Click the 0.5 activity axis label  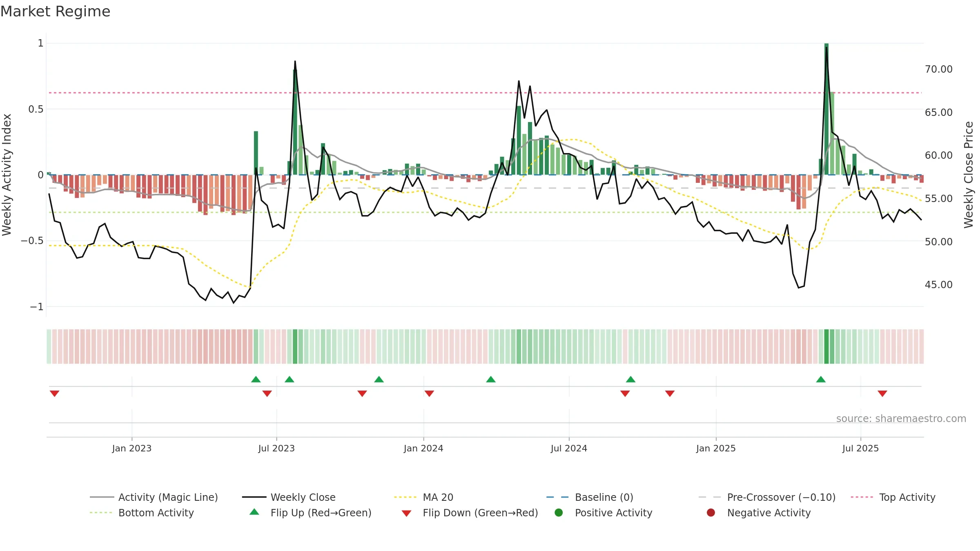(36, 109)
